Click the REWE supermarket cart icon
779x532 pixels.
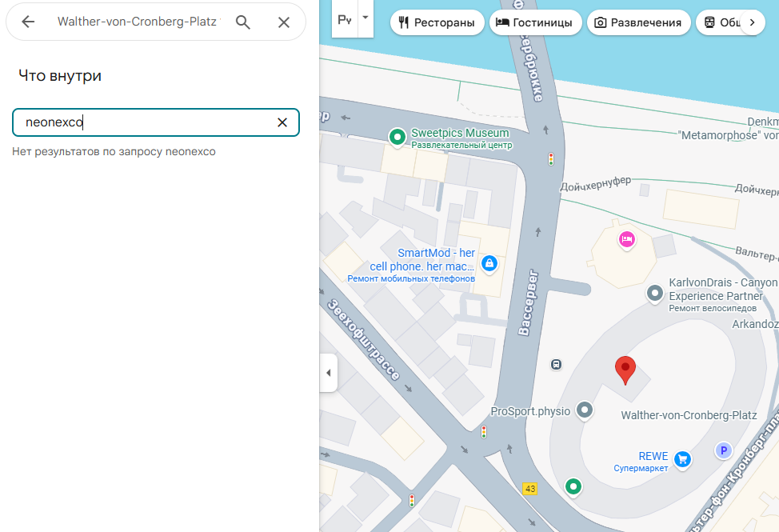[682, 458]
